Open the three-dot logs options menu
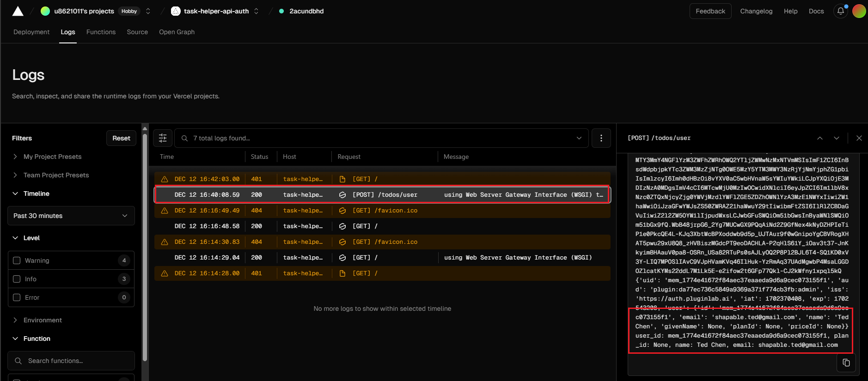 [601, 138]
